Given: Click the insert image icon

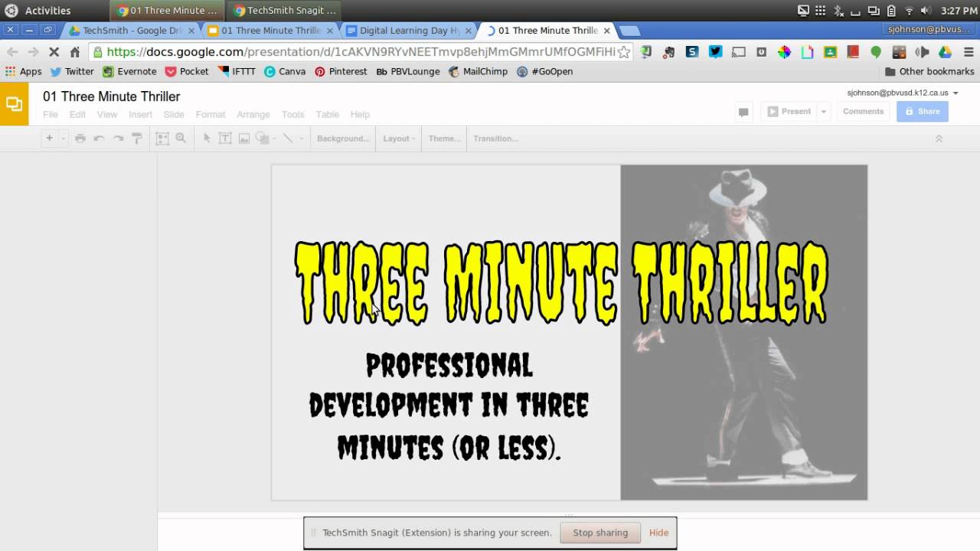Looking at the screenshot, I should pyautogui.click(x=244, y=139).
